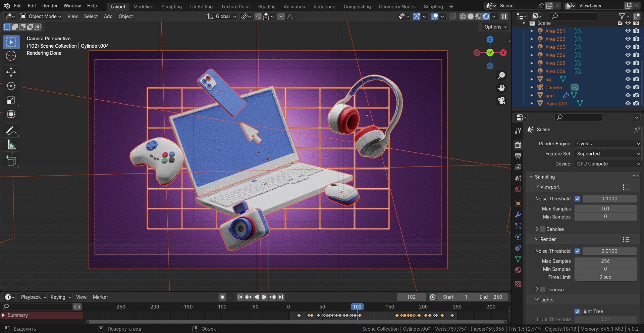Open the Output properties tab icon
Viewport: 644px width, 333px height.
click(518, 156)
